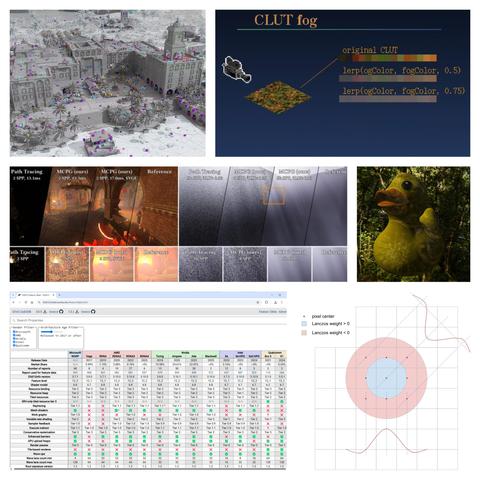Click the browser address bar

point(147,302)
